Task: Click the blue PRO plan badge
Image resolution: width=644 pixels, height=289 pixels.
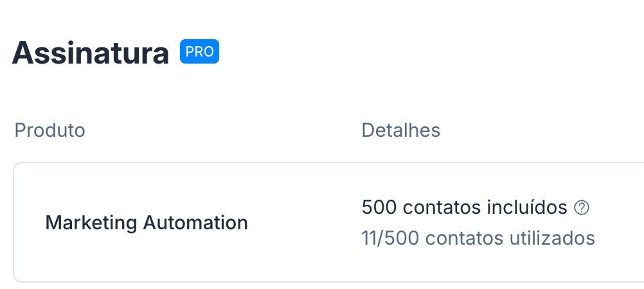Action: 199,51
